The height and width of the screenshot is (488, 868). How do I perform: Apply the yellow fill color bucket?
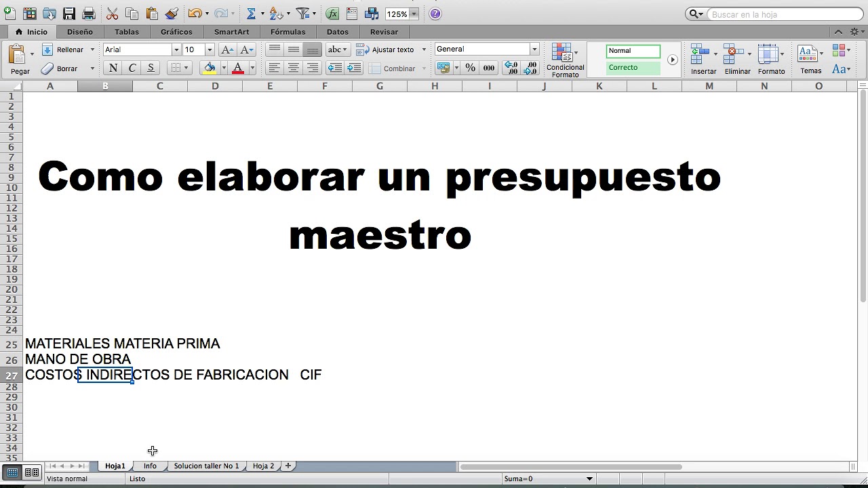[209, 68]
